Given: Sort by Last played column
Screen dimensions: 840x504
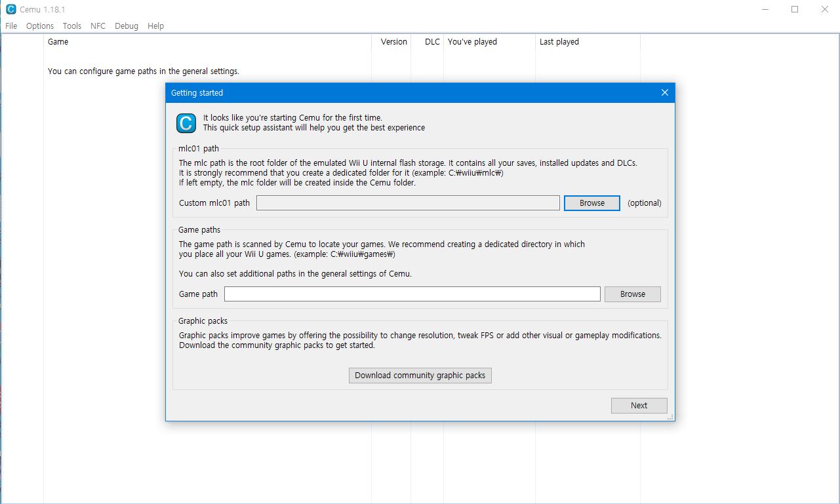Looking at the screenshot, I should pyautogui.click(x=588, y=42).
